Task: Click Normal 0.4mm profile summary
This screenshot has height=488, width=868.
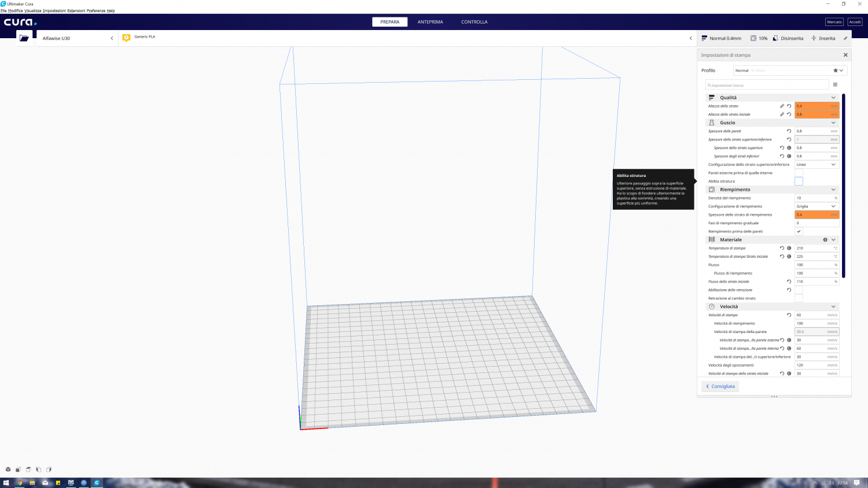Action: click(x=722, y=38)
